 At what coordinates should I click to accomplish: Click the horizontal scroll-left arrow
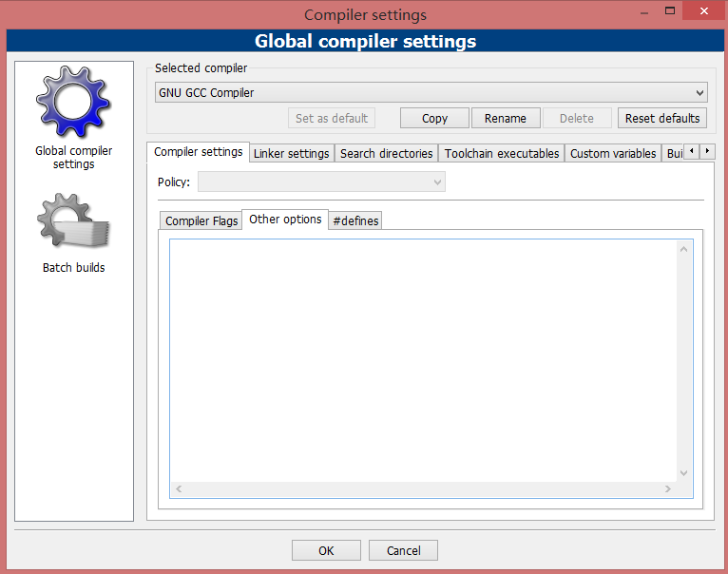tap(179, 488)
